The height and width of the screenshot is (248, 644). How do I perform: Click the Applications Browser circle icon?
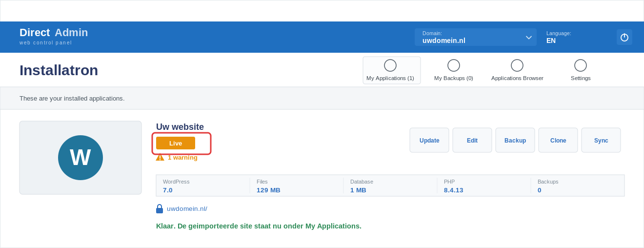pos(517,65)
